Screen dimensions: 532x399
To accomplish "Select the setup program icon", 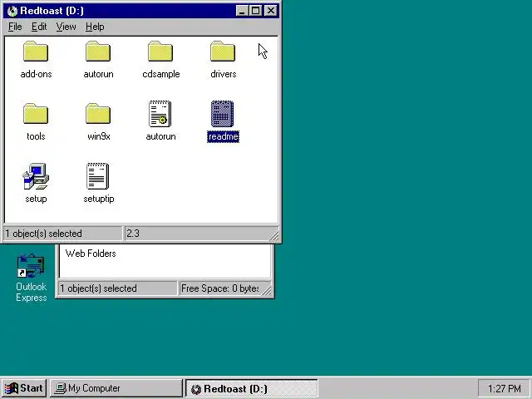I will tap(36, 176).
